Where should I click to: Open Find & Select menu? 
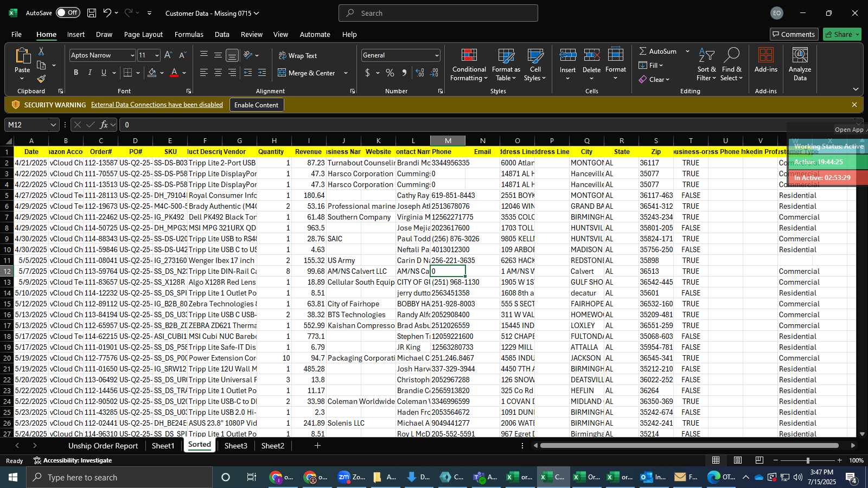732,65
